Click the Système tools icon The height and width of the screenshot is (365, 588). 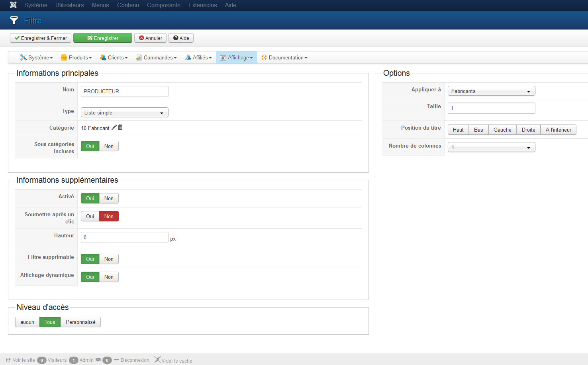[24, 57]
